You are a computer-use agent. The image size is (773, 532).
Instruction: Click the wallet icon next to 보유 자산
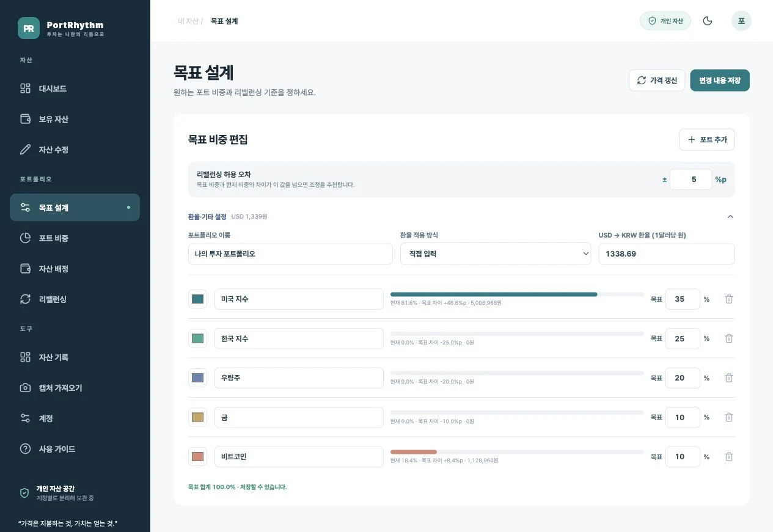coord(25,119)
